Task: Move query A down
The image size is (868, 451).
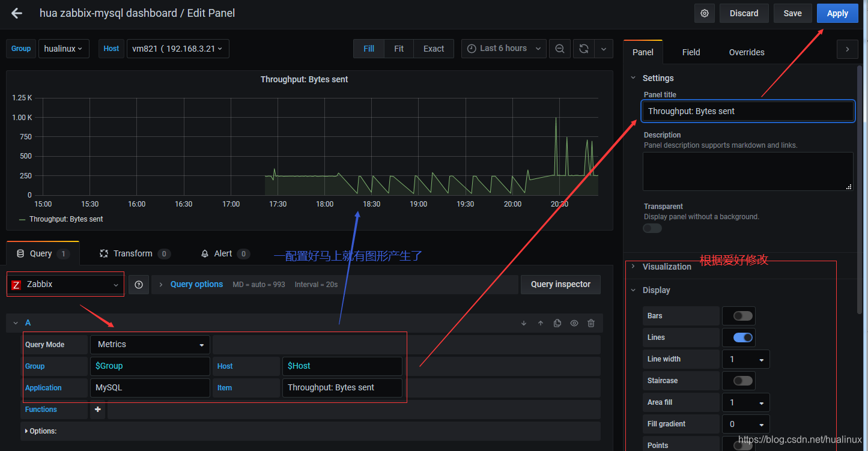Action: [x=524, y=323]
